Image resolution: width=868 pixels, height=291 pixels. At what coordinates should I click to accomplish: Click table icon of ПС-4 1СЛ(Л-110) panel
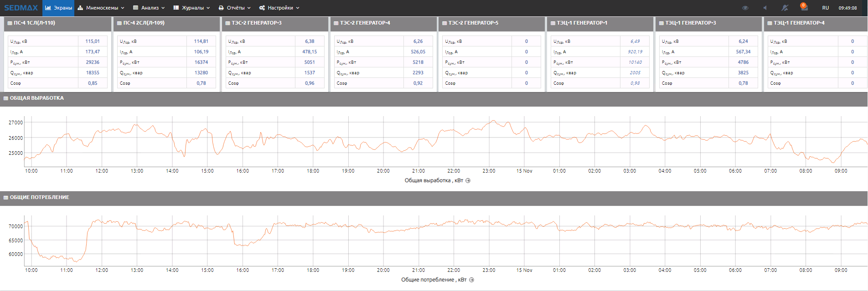point(10,23)
